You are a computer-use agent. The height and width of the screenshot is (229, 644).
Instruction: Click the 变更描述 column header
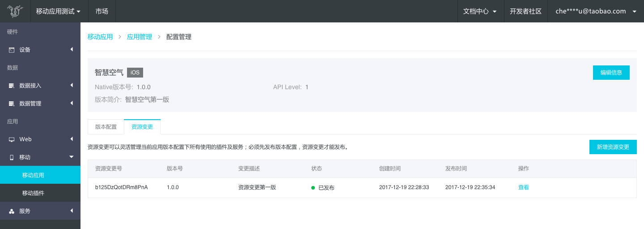[x=249, y=169]
